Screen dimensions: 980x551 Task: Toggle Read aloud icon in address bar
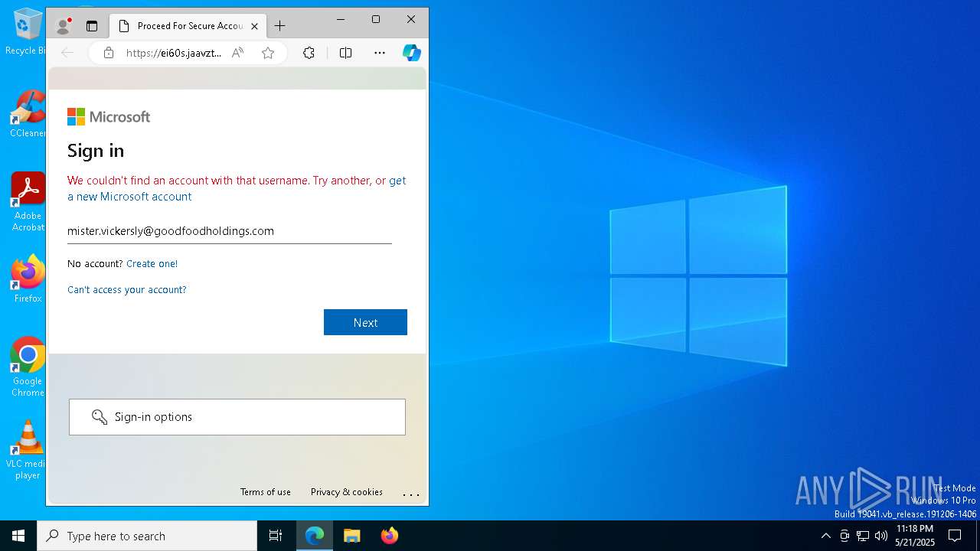coord(238,53)
